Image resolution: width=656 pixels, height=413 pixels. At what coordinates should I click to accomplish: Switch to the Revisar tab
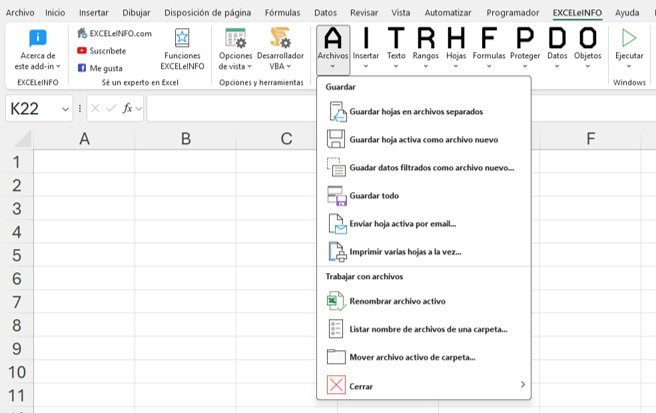[364, 13]
